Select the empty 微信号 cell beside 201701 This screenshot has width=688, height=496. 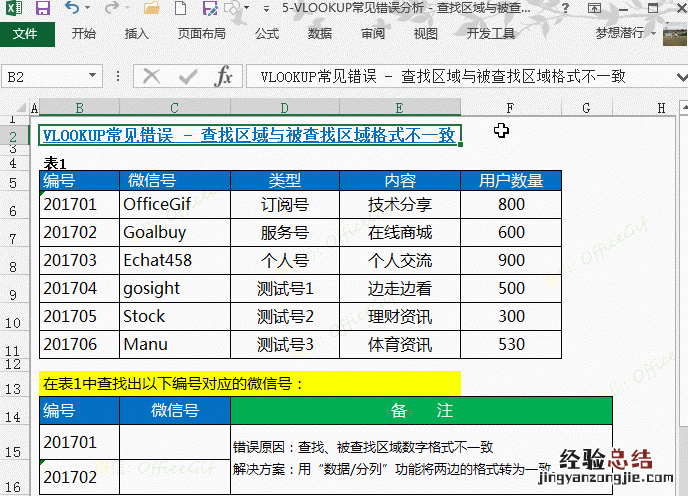pyautogui.click(x=174, y=441)
